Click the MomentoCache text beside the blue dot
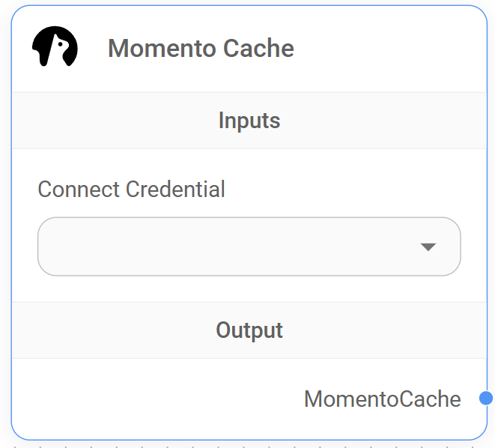Viewport: 495px width, 448px height. [x=382, y=399]
